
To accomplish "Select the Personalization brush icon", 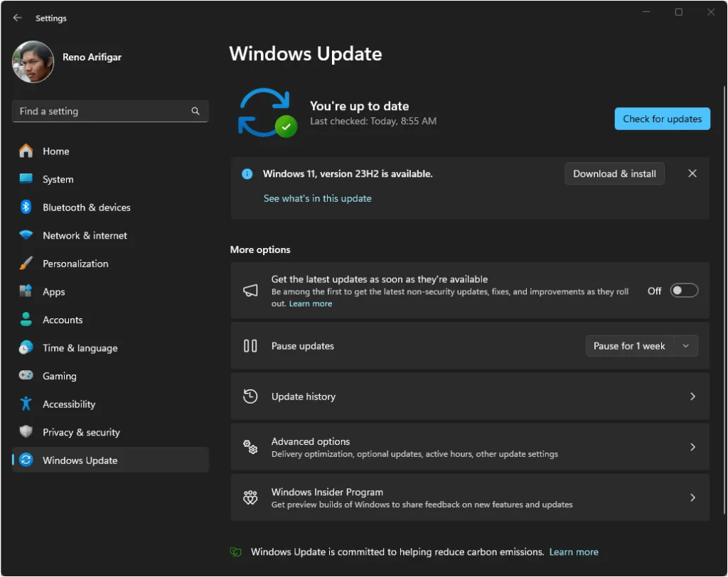I will tap(27, 264).
